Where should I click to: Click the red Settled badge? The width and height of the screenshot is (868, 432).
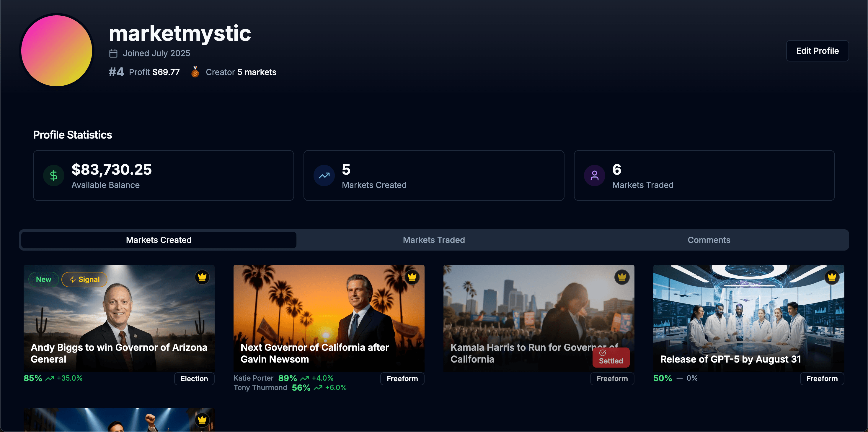(x=611, y=357)
